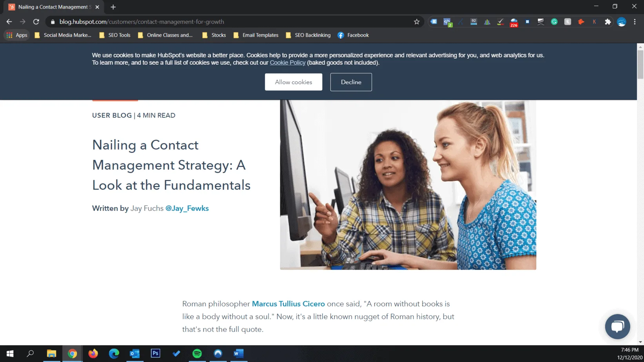This screenshot has height=362, width=644.
Task: Open the HubSpot chat widget bubble
Action: point(617,326)
